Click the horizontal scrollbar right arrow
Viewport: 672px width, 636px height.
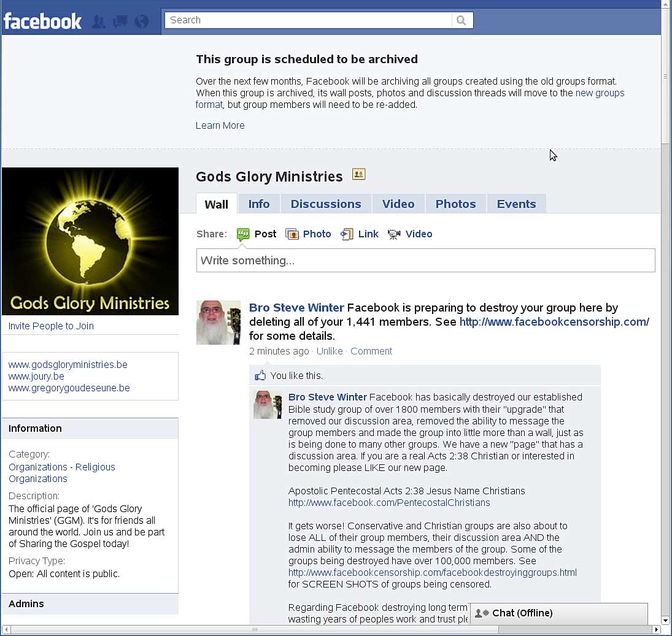click(656, 630)
